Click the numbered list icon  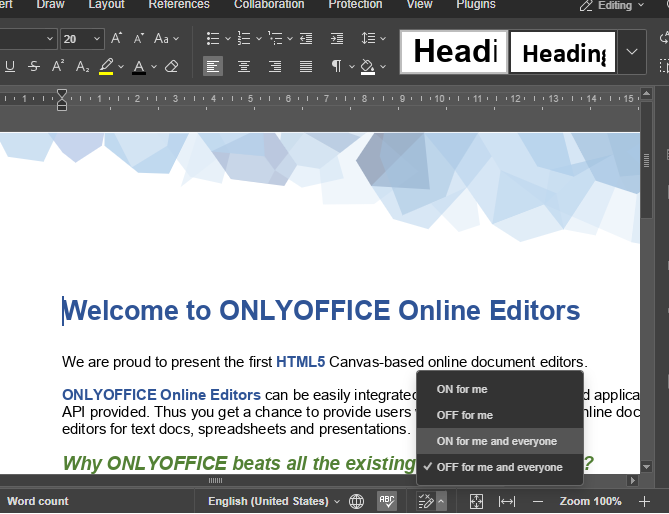point(244,39)
